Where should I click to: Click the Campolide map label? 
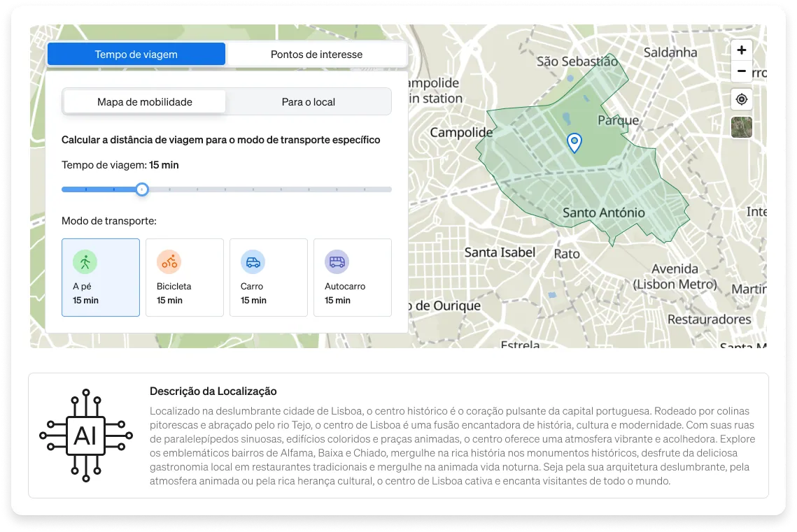(x=462, y=133)
